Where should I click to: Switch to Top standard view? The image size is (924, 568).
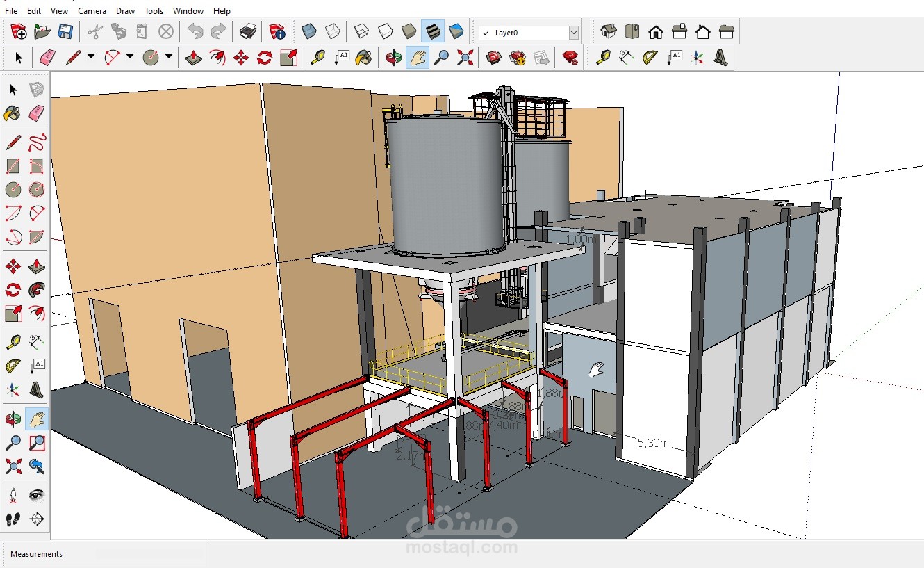632,31
